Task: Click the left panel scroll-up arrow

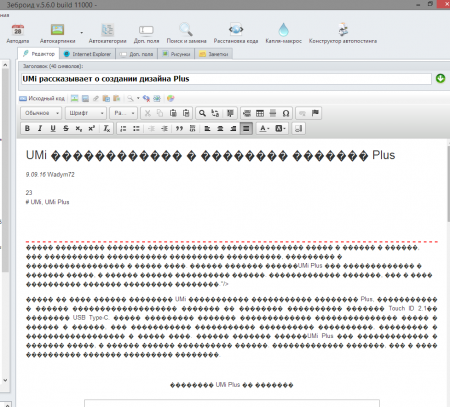Action: 5,65
